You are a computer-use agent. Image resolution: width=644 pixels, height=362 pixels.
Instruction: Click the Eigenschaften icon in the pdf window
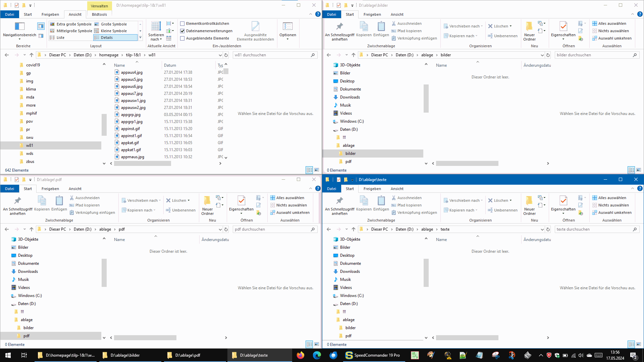coord(241,201)
